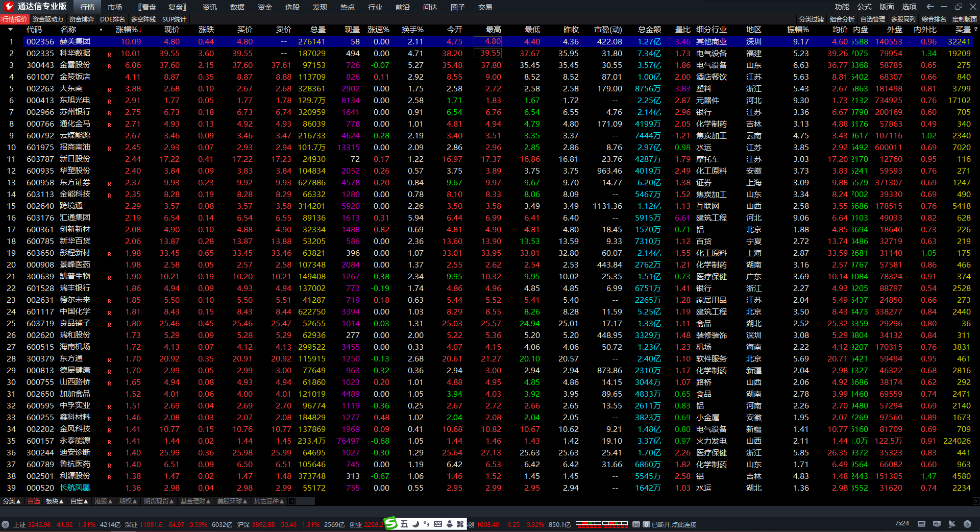Switch to the DDE排名 sub-tab
This screenshot has height=532, width=980.
click(113, 19)
